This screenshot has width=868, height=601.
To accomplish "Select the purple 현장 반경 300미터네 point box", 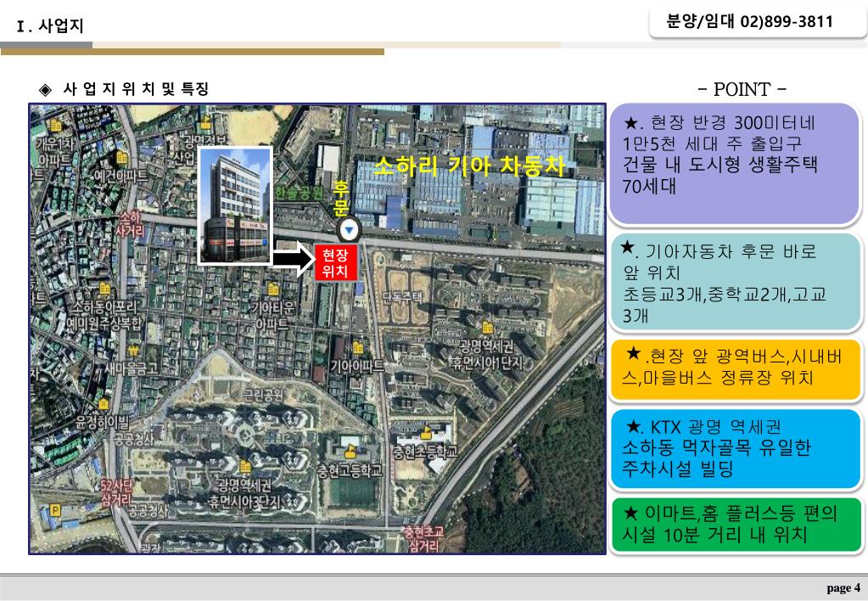I will pyautogui.click(x=734, y=163).
